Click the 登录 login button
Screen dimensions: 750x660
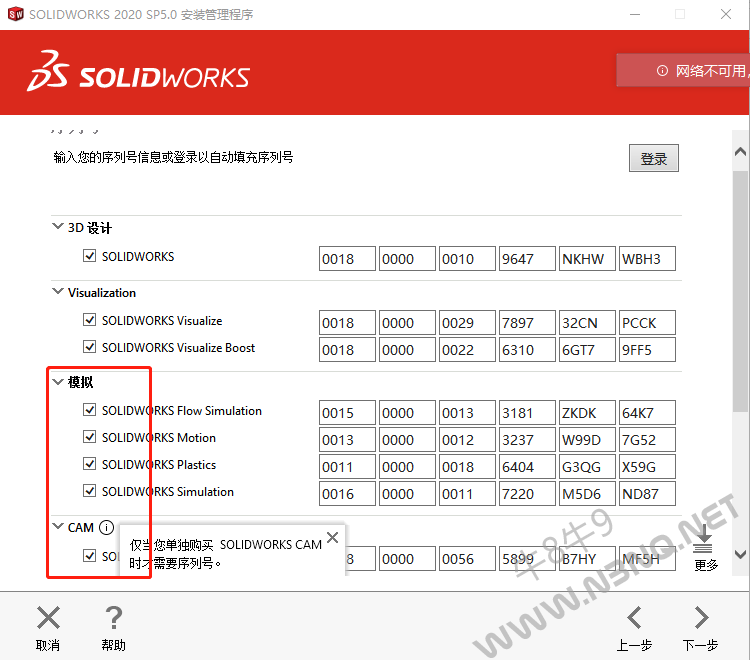pos(653,158)
